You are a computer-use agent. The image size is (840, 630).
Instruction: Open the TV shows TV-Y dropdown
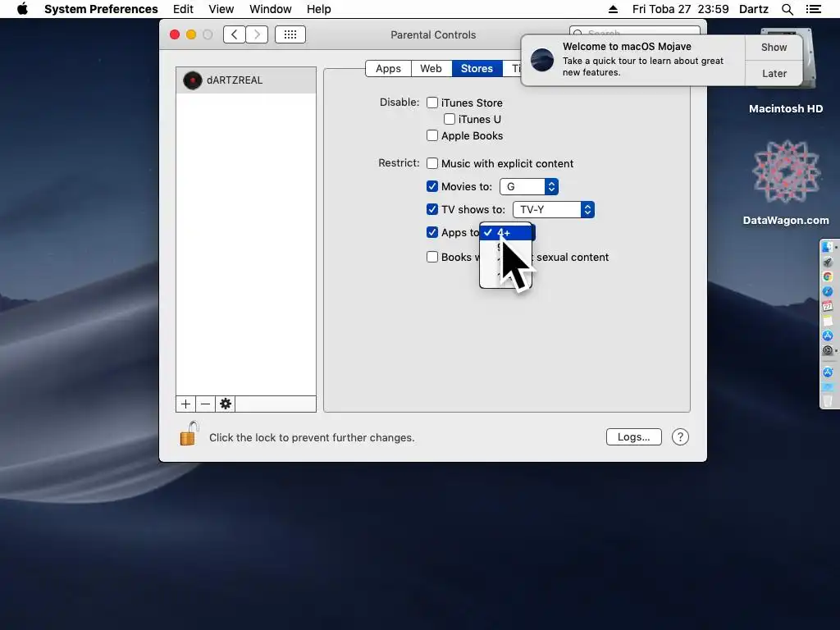click(x=554, y=209)
